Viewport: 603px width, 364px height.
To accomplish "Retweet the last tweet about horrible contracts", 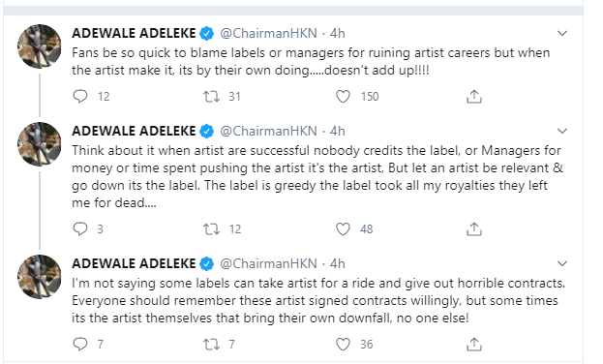I will pos(211,344).
